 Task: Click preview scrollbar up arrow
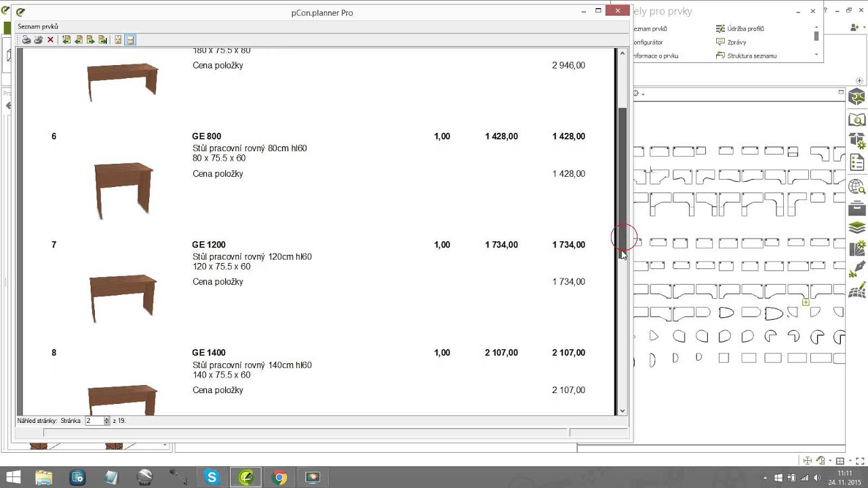click(x=622, y=54)
